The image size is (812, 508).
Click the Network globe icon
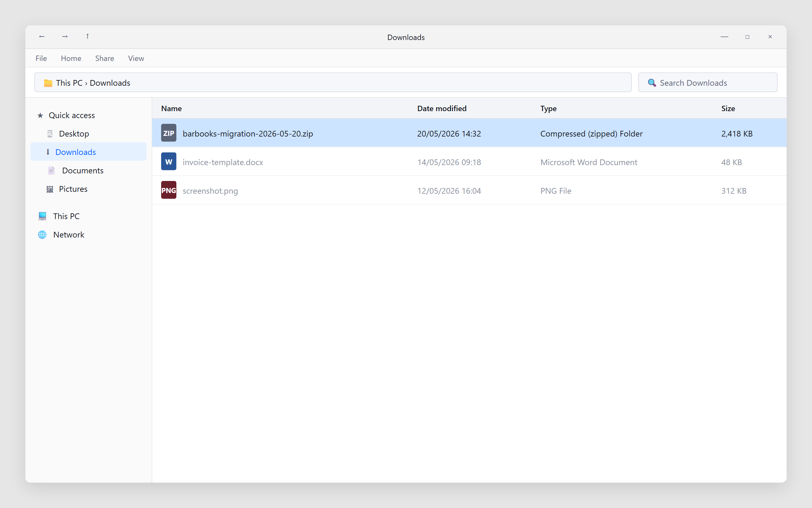point(42,235)
